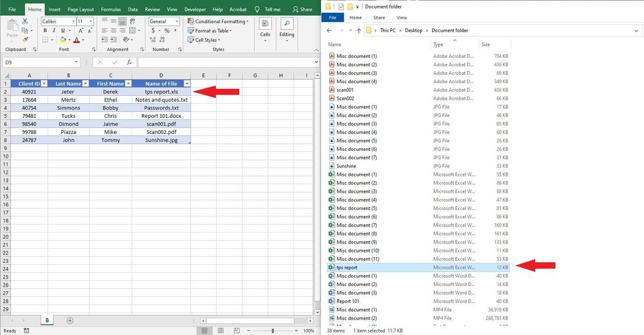
Task: Open the Last Name column filter dropdown
Action: 86,83
